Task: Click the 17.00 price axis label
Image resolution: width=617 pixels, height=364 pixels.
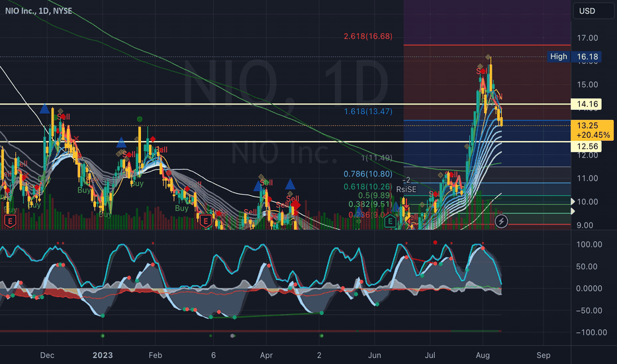Action: 587,38
